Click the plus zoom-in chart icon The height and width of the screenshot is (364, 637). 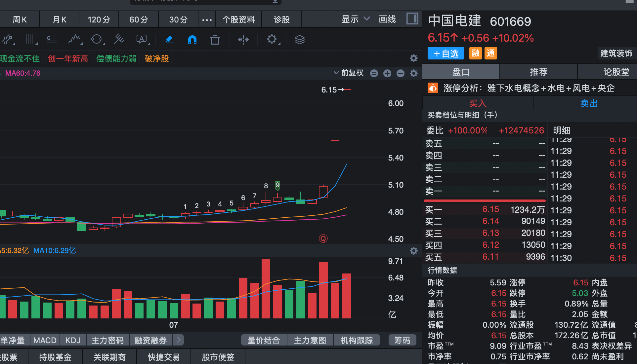387,73
